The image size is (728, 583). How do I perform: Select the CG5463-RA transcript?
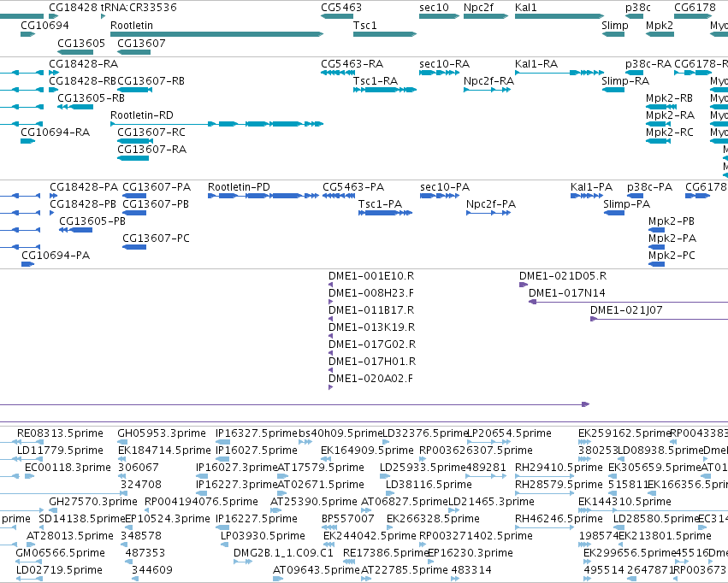tap(338, 73)
